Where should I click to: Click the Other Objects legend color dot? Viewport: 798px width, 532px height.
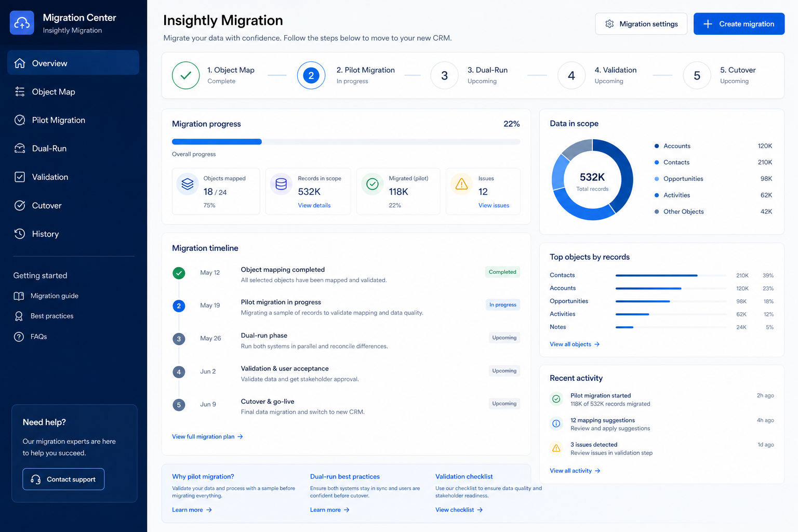(657, 211)
